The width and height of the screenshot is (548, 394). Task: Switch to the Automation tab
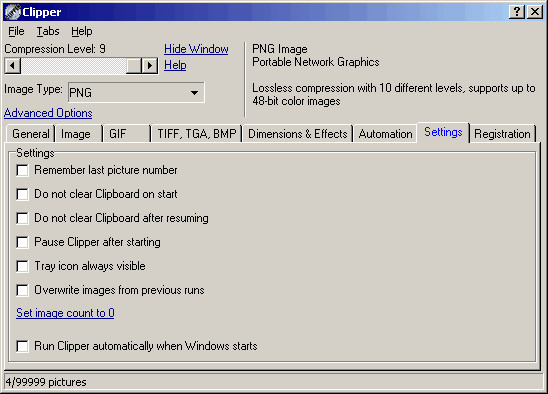tap(385, 134)
